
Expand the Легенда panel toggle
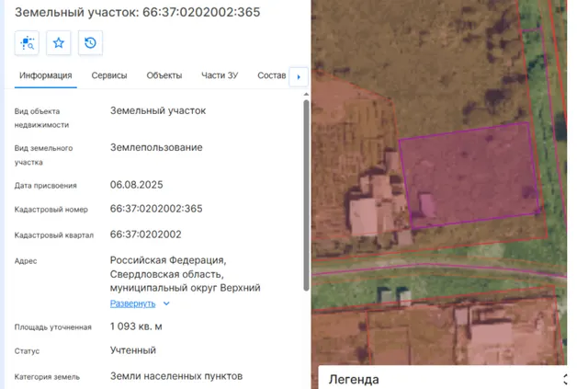tap(566, 379)
